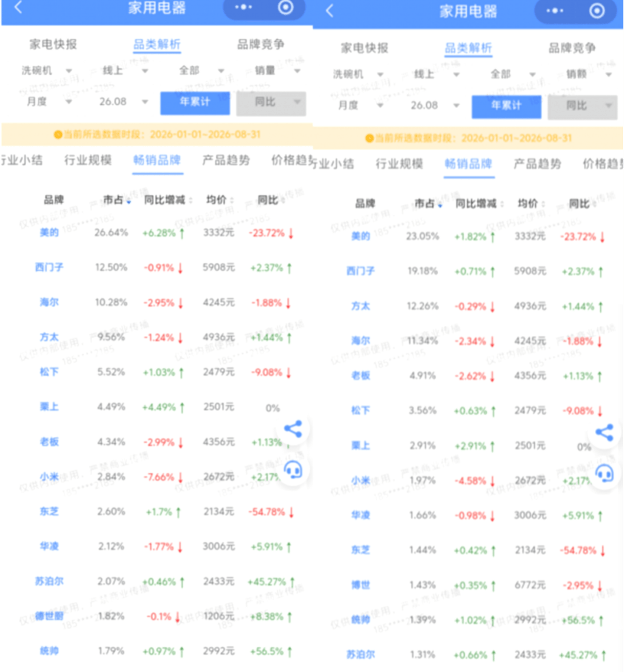Click 19.18% market share value for 西门子

[x=422, y=271]
